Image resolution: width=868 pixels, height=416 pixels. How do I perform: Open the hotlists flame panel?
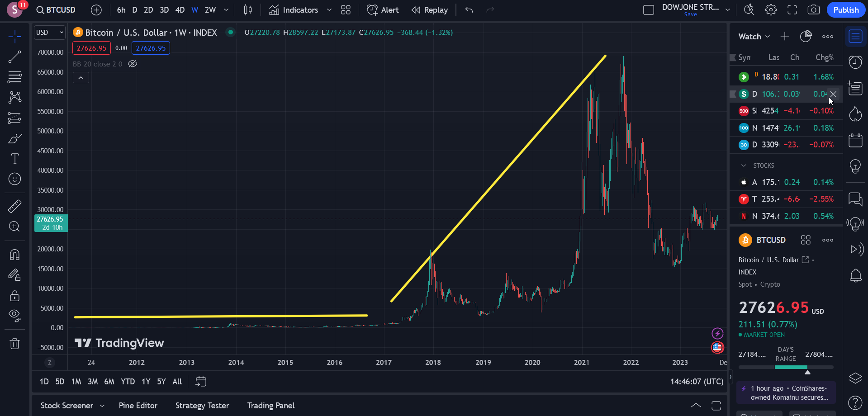[x=855, y=114]
